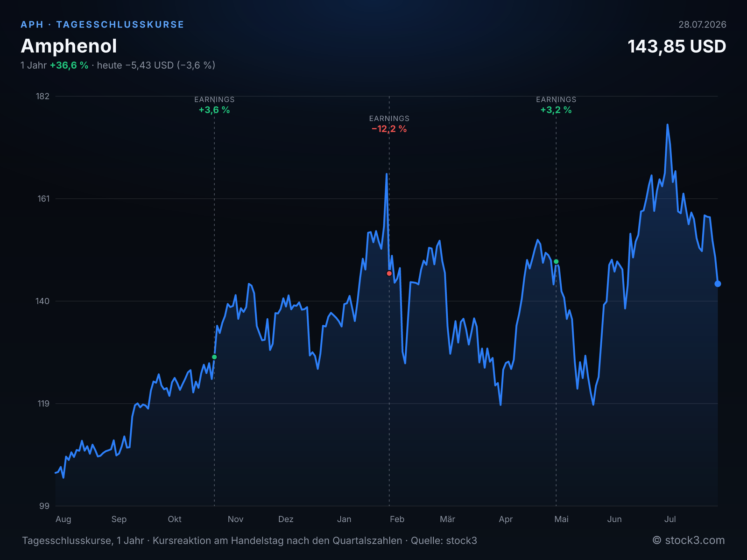Click the "Mai" month label

[x=561, y=519]
